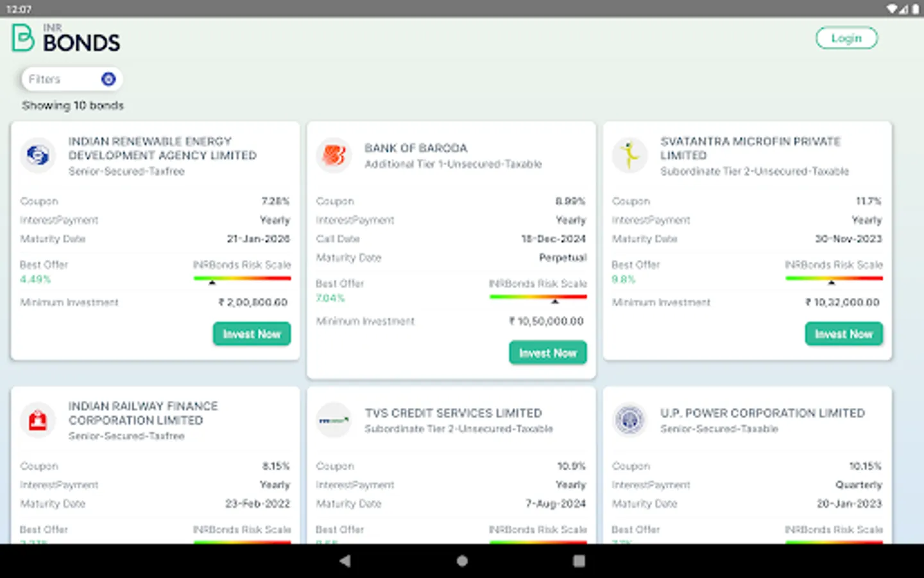Select the 7.04% best offer value
The image size is (924, 578).
[330, 298]
